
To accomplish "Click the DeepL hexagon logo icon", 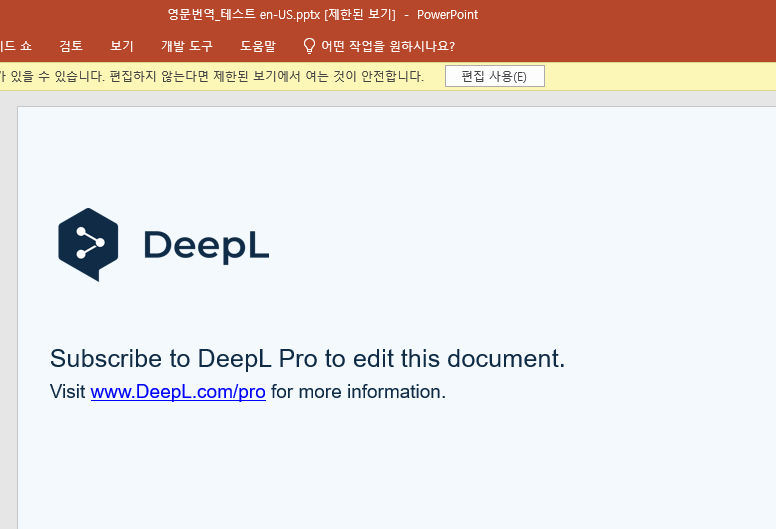I will (88, 244).
